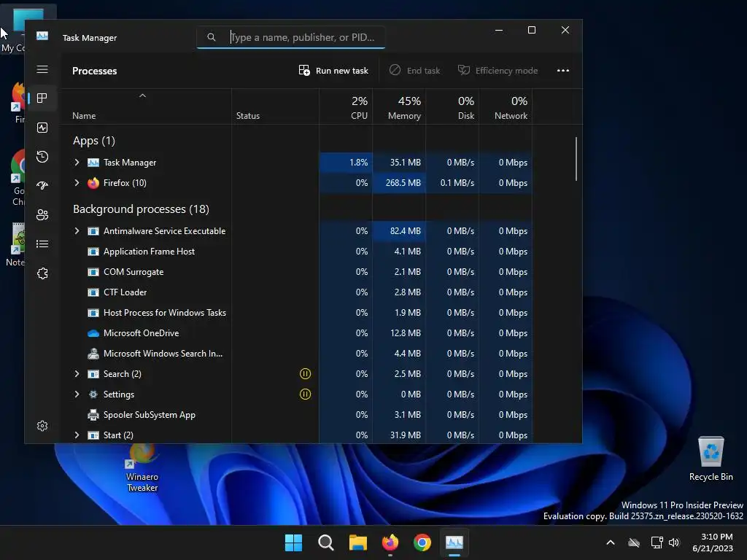Click the taskbar volume icon
Screen dimensions: 747x560
(x=674, y=542)
